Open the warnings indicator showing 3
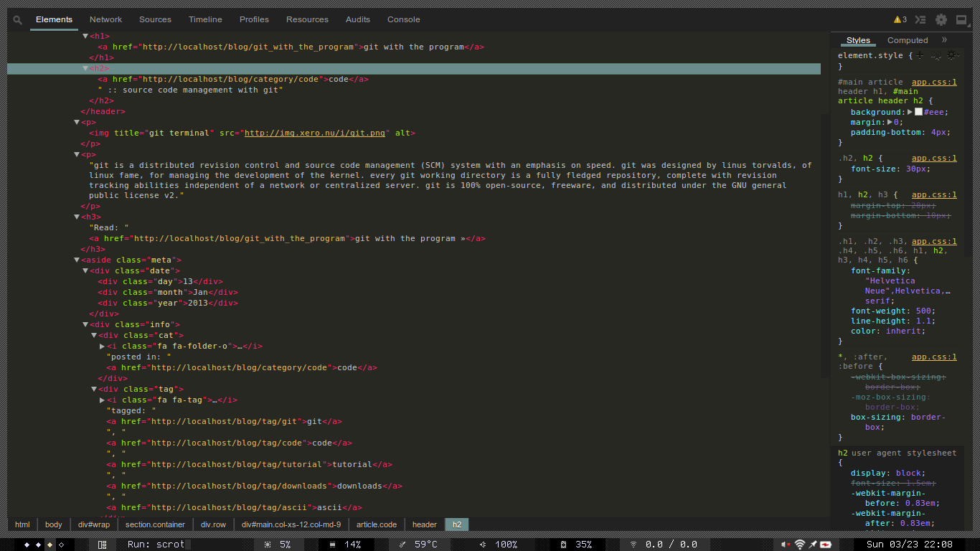 (x=900, y=20)
